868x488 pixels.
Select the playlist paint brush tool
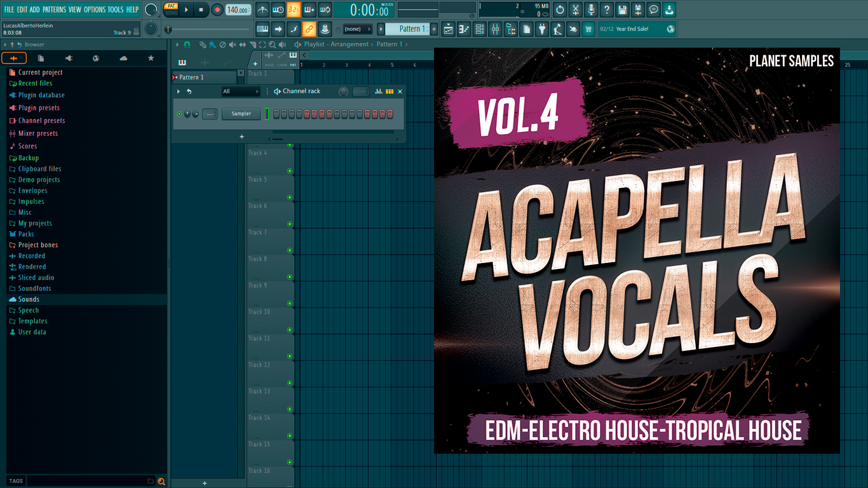click(212, 44)
